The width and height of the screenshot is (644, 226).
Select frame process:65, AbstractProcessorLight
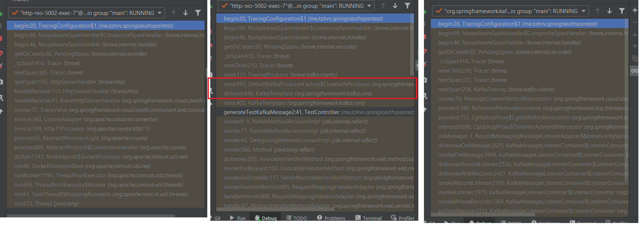coord(106,138)
